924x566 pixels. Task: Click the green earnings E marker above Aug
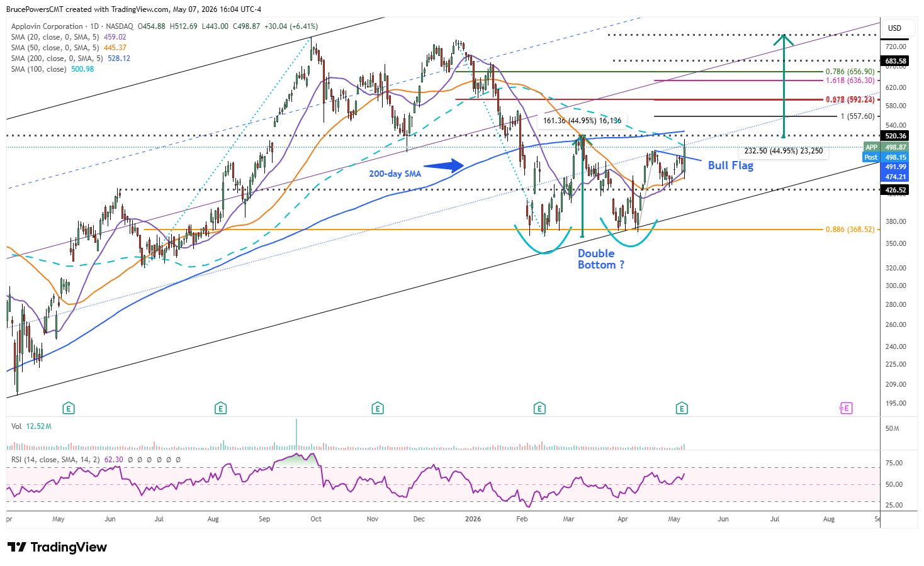click(x=220, y=409)
